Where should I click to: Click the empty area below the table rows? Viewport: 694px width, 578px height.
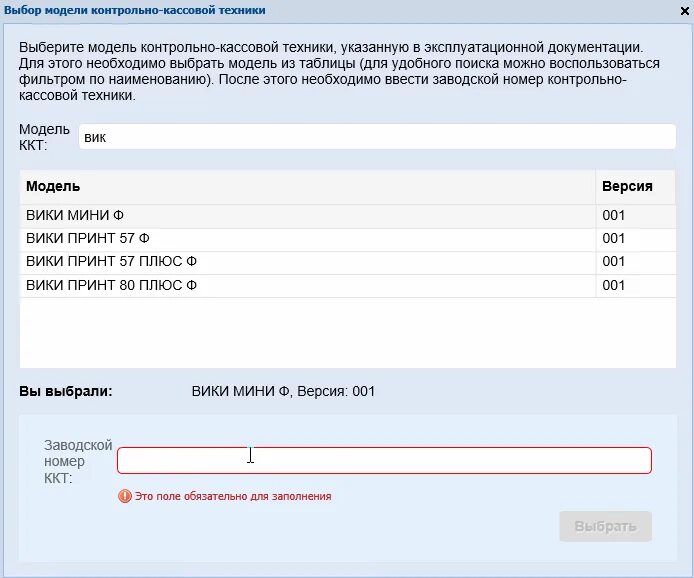pos(347,333)
